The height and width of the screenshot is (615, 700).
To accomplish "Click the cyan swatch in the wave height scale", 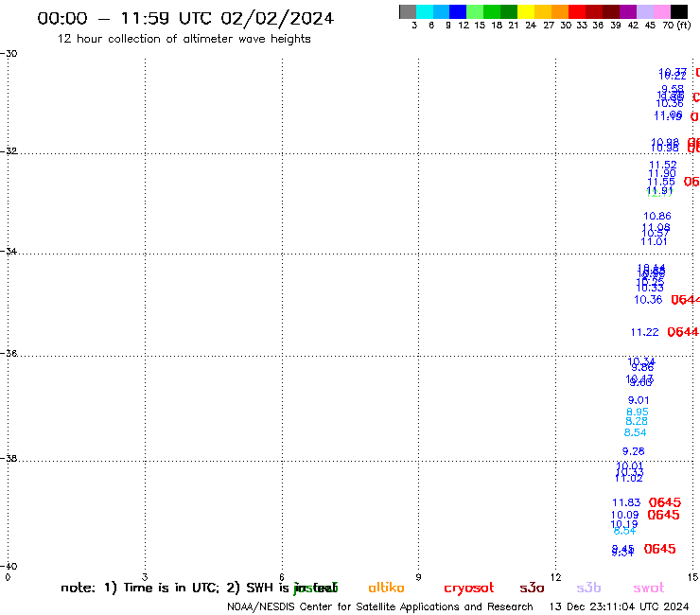I will (424, 11).
